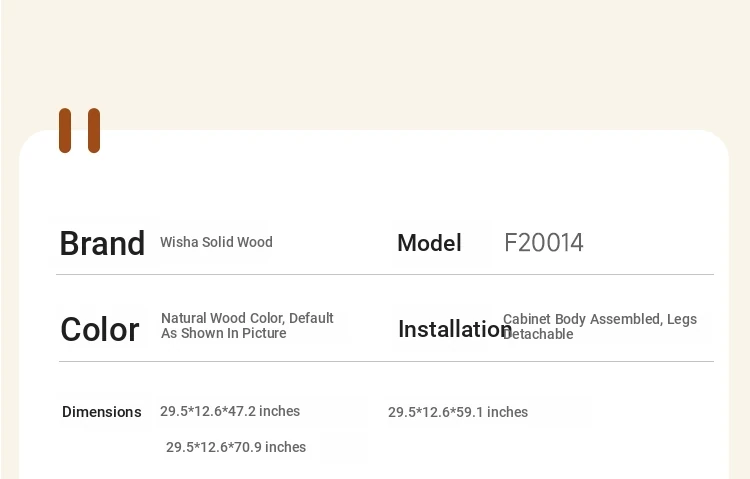
Task: Select the Dimensions label
Action: click(x=101, y=412)
